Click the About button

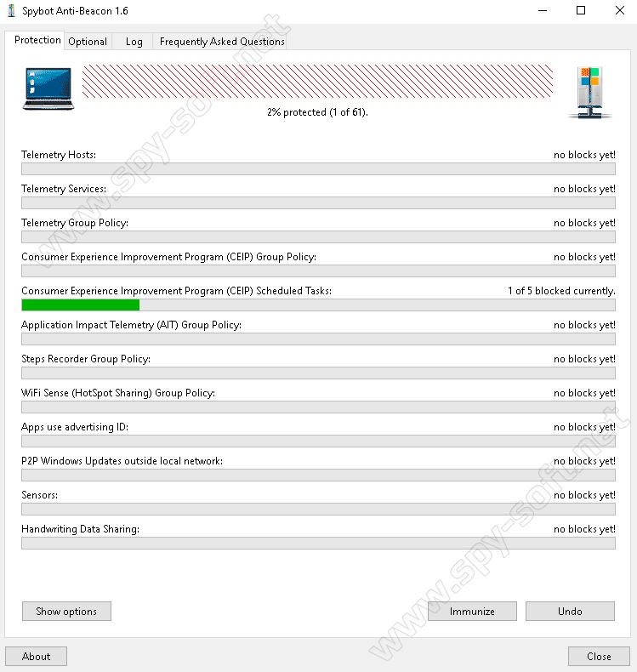click(x=36, y=656)
